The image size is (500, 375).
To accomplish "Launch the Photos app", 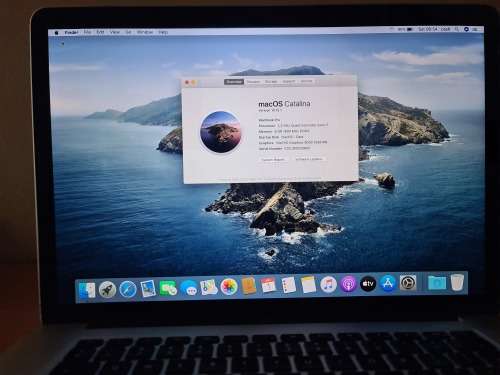I will (x=229, y=286).
